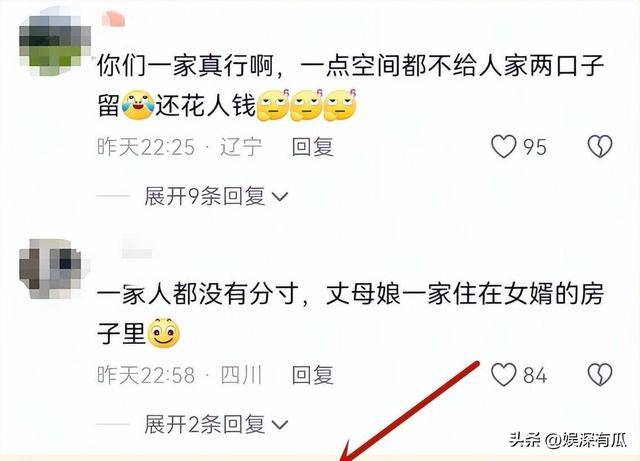
Task: Tap the crying-laughing emoji after 留
Action: pos(138,106)
